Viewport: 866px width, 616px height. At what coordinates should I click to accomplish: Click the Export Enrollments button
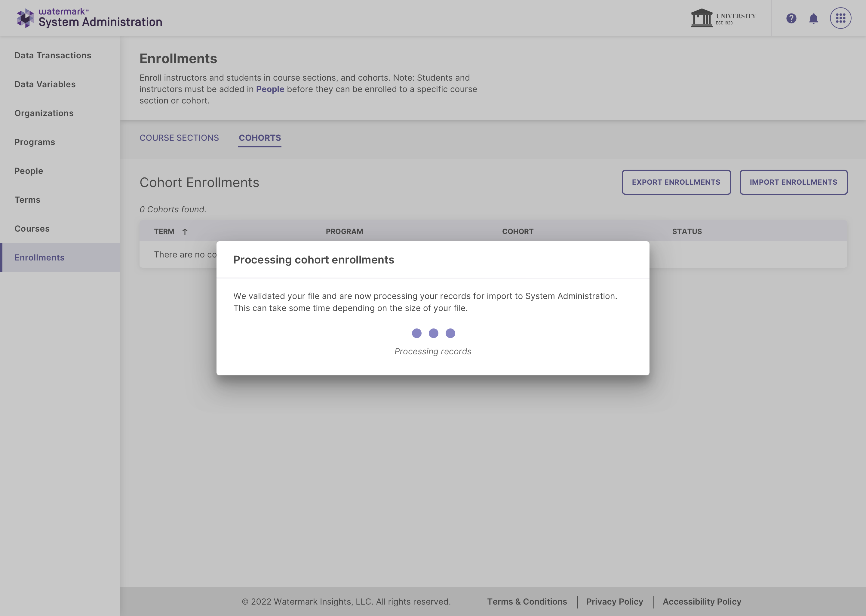tap(676, 182)
